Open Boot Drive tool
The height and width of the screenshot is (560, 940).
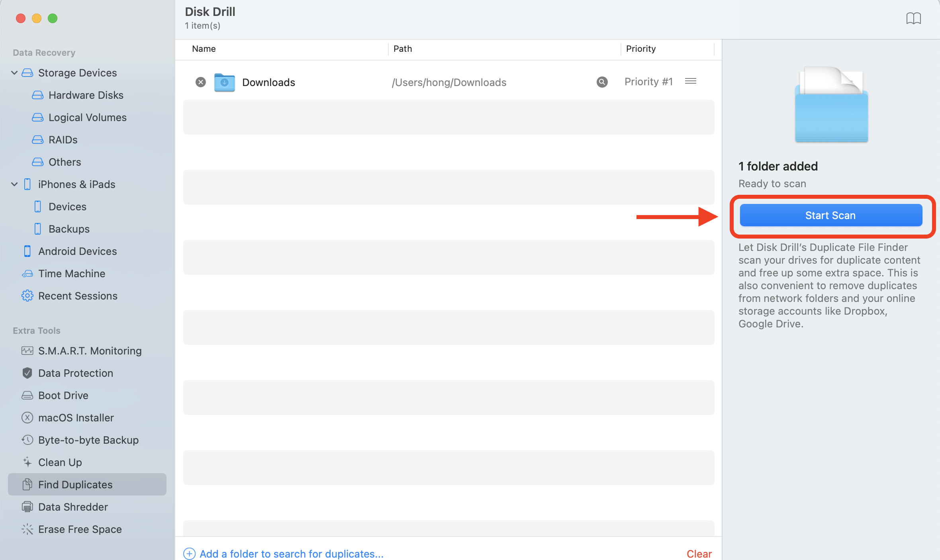(63, 396)
